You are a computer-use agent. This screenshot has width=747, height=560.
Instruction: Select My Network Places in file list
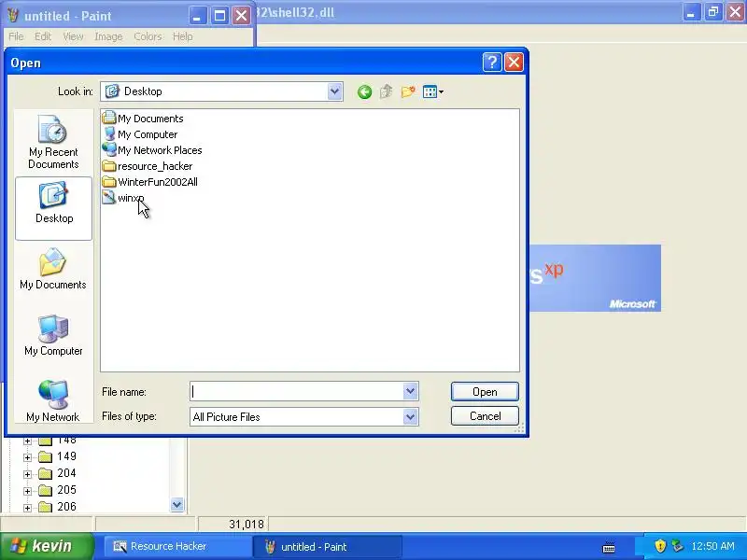152,150
